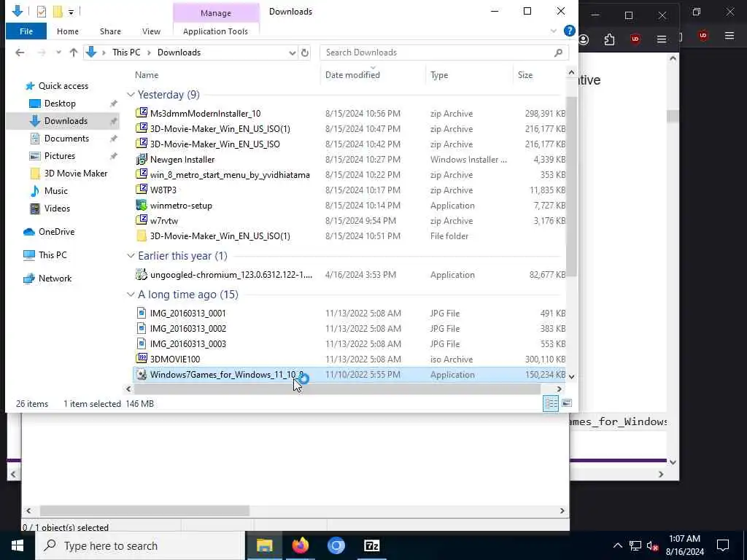The width and height of the screenshot is (747, 560).
Task: Select the 3DMOVIE100 iso file icon
Action: (141, 359)
